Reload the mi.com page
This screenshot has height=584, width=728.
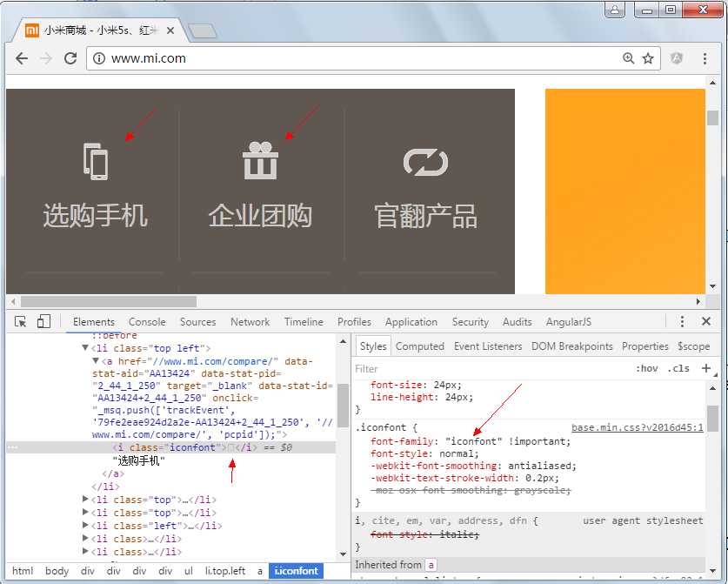70,58
